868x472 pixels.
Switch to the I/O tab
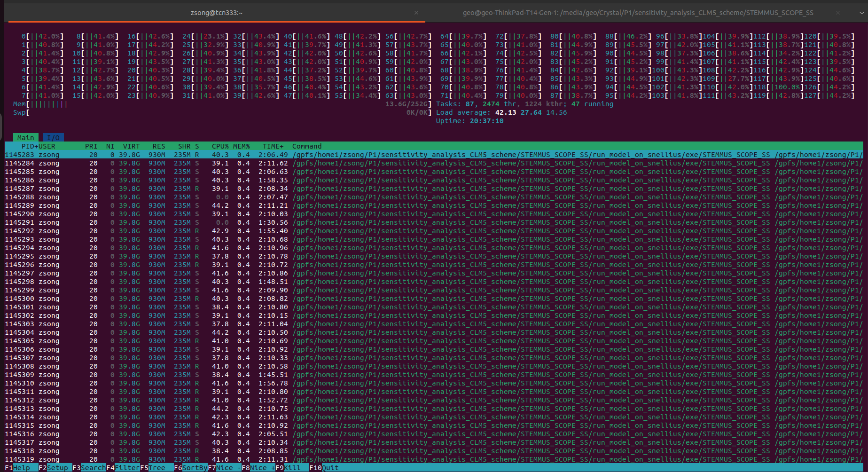click(53, 137)
